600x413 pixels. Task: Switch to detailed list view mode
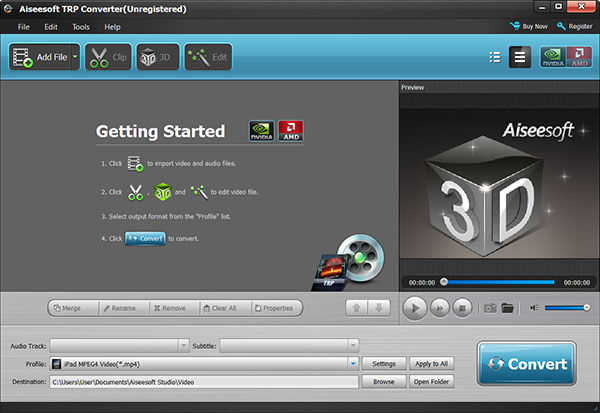(x=495, y=57)
